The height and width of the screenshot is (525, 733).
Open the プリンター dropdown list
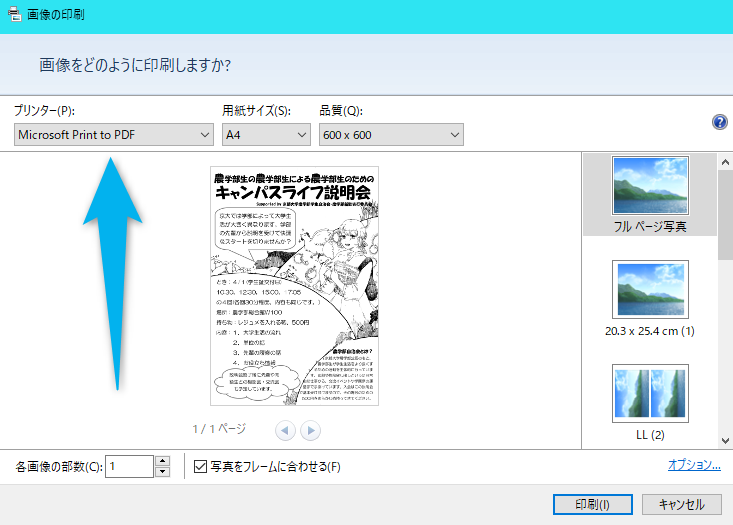coord(114,135)
